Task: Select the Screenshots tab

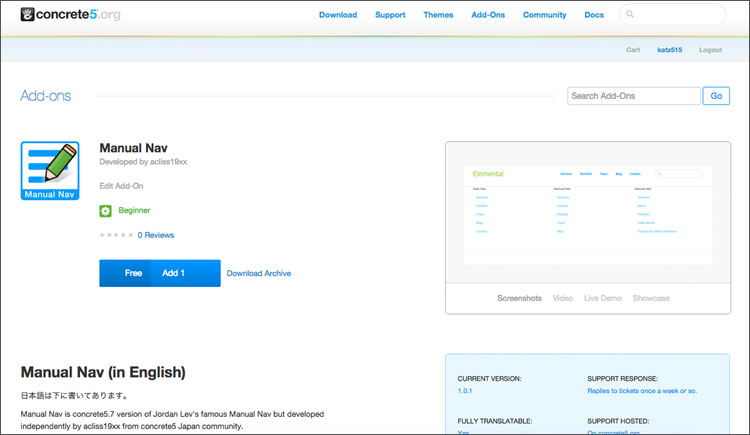Action: [519, 298]
